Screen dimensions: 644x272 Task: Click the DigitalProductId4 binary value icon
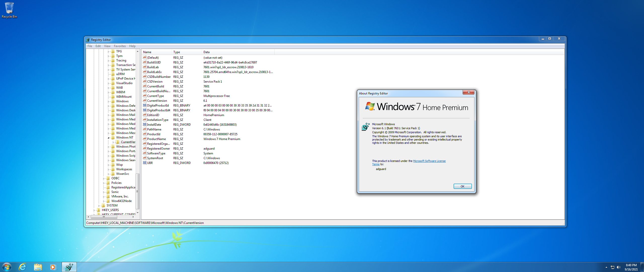click(145, 110)
